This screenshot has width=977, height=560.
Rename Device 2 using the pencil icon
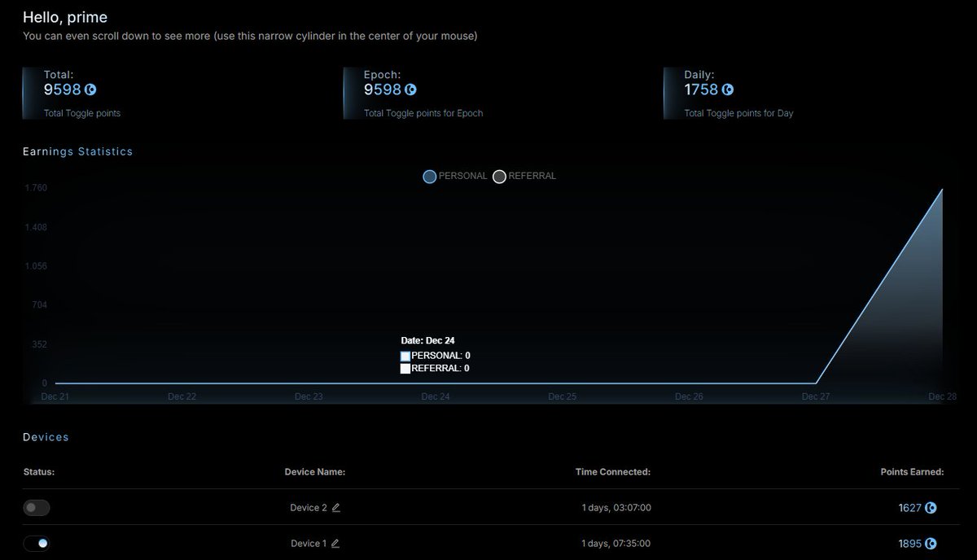point(336,507)
